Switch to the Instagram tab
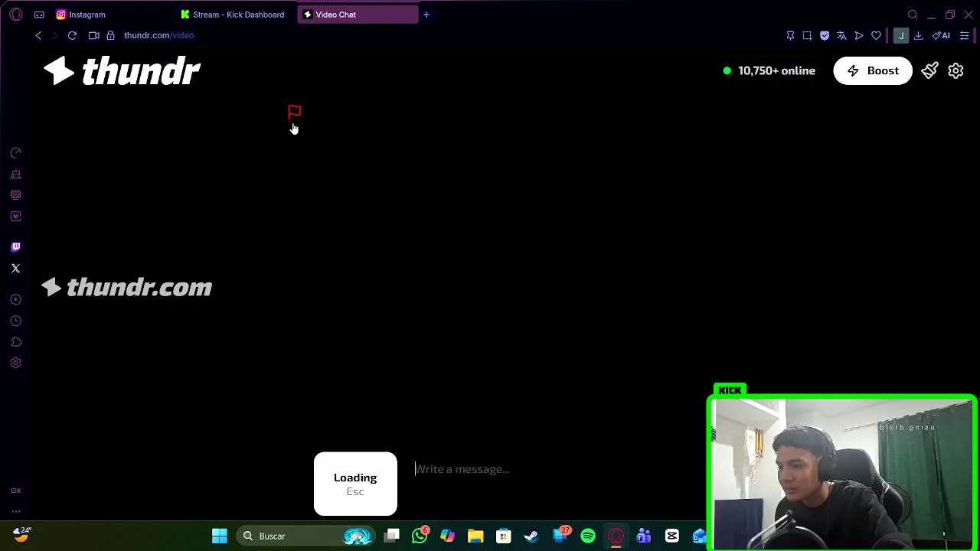980x551 pixels. [x=87, y=15]
